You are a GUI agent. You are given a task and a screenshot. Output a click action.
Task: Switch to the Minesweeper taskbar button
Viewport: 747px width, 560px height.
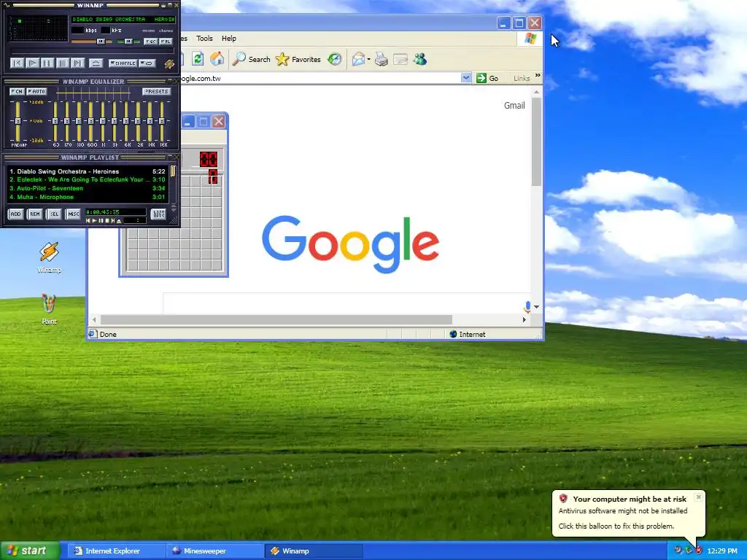click(214, 551)
